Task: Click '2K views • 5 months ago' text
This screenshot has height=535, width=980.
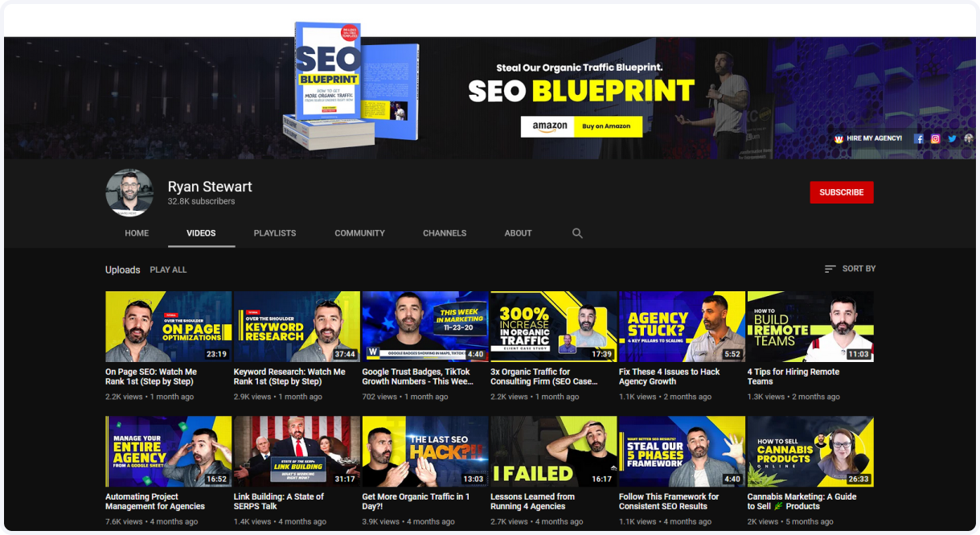Action: point(791,521)
